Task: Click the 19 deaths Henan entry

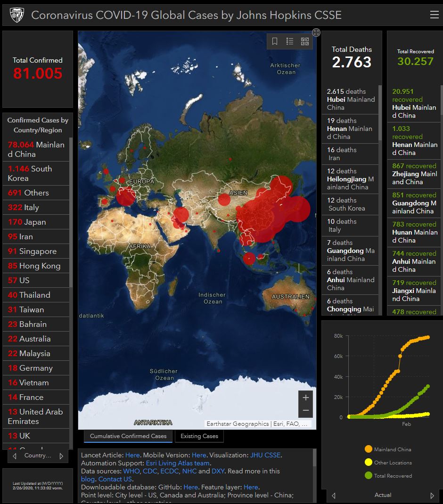Action: [350, 129]
